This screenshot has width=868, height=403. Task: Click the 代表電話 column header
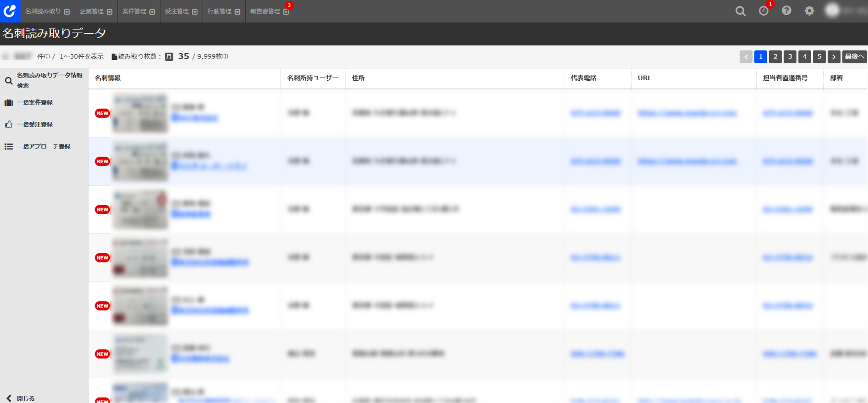click(583, 78)
